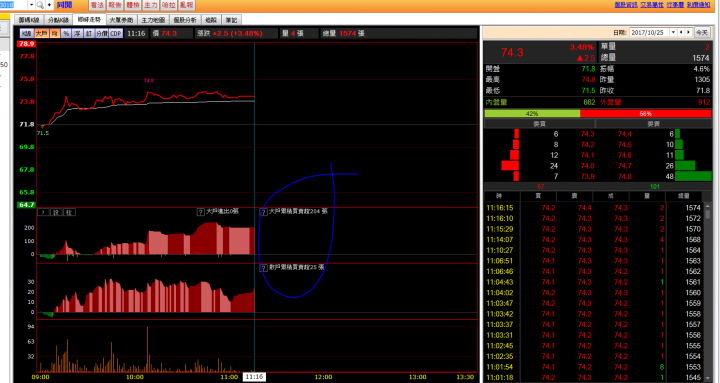Click the first small '?' box in the 大戶 panel's three-button group
The image size is (720, 383).
tap(43, 212)
